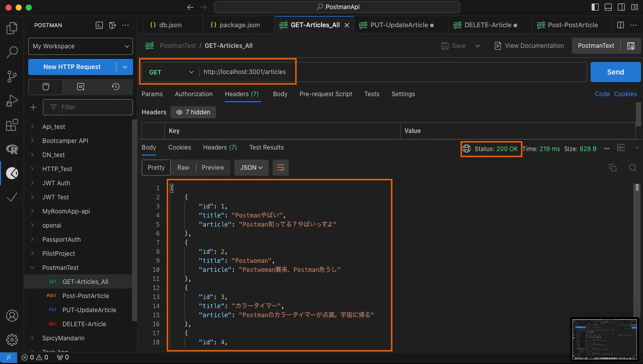
Task: Open the R extension in the activity bar
Action: [x=12, y=149]
